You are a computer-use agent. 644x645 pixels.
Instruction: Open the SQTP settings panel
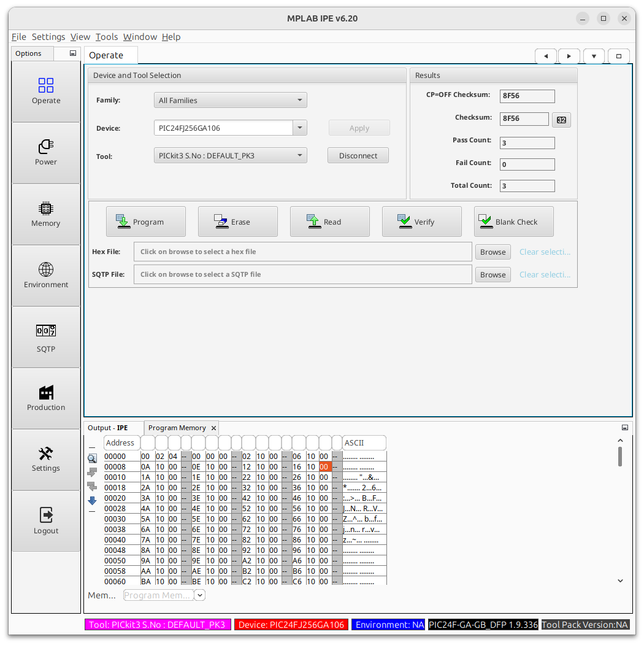click(46, 337)
